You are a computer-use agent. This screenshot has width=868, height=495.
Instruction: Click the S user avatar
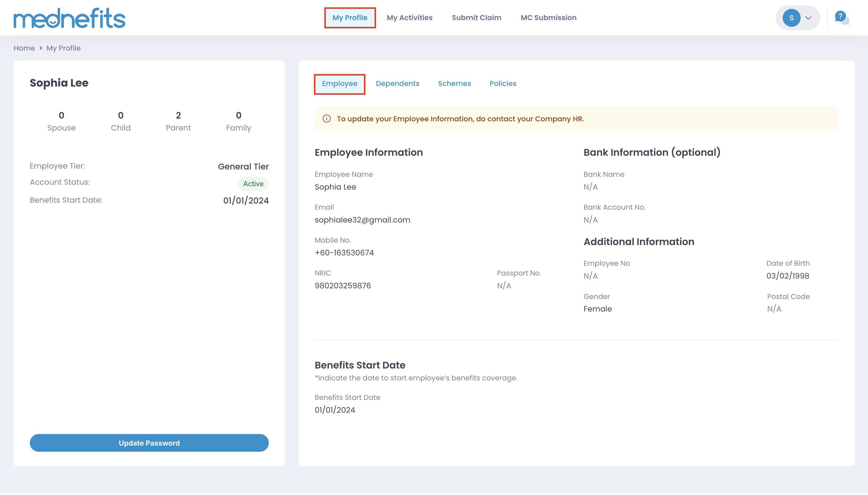[791, 18]
